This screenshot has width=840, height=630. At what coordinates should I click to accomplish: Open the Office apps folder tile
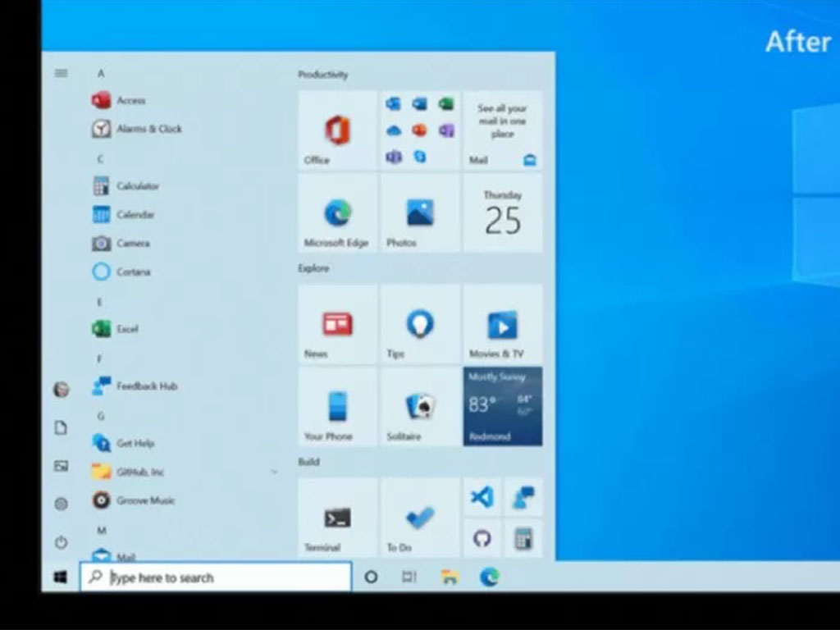tap(420, 130)
